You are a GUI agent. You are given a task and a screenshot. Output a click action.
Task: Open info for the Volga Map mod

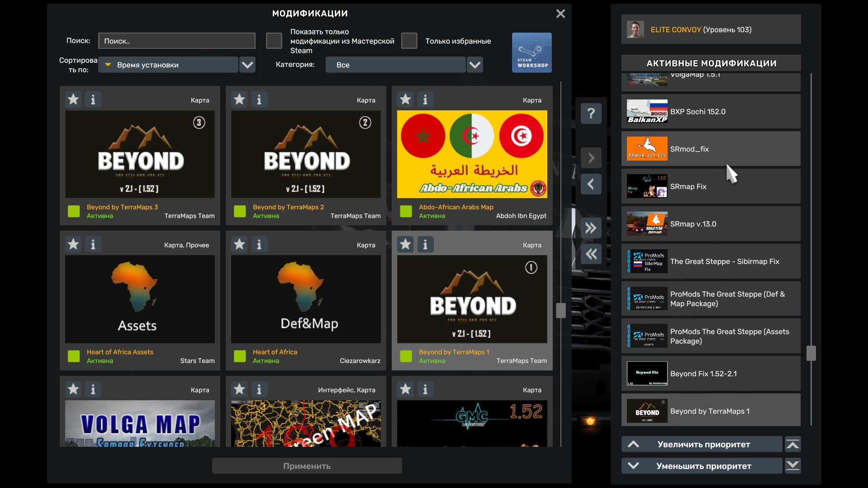click(93, 389)
